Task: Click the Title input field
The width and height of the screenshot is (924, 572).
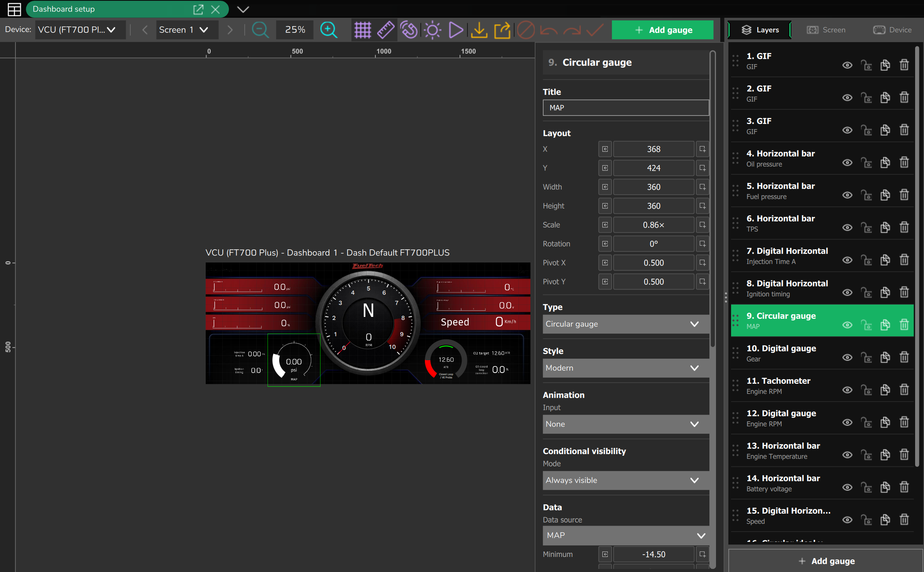Action: [626, 108]
